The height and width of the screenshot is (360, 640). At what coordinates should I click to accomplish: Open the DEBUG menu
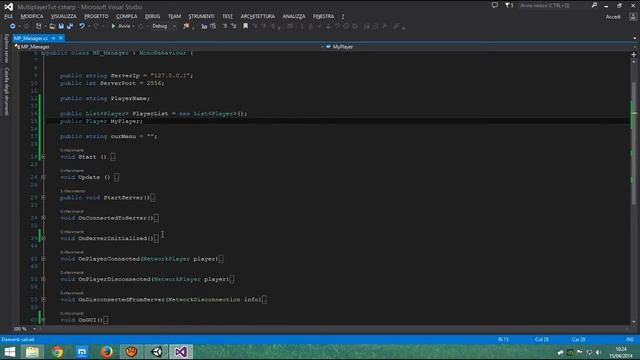click(152, 16)
